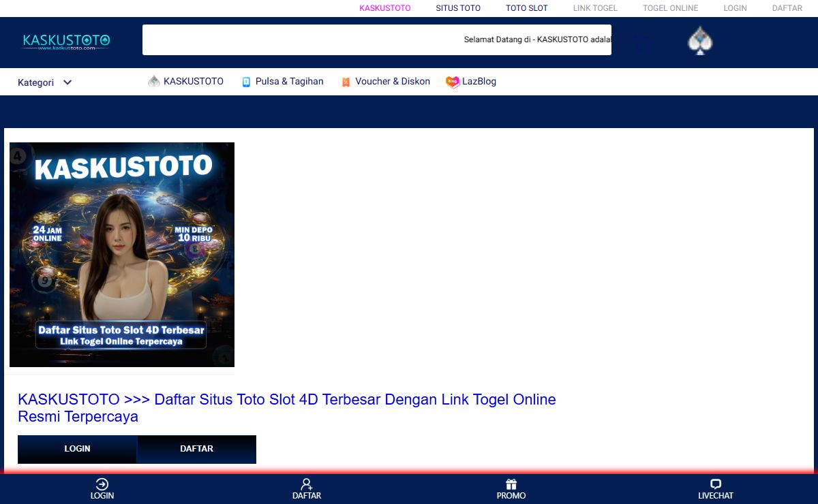Image resolution: width=818 pixels, height=504 pixels.
Task: Click the LazBlog nav link
Action: (x=479, y=81)
